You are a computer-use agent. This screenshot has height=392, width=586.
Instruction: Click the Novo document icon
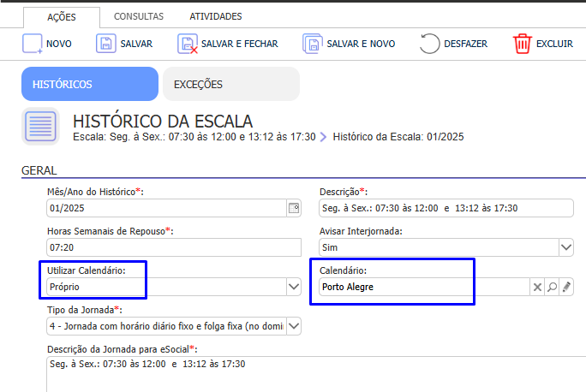coord(33,45)
